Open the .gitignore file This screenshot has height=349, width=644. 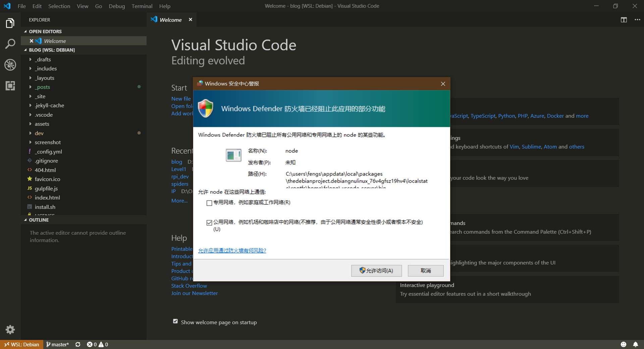pyautogui.click(x=46, y=161)
